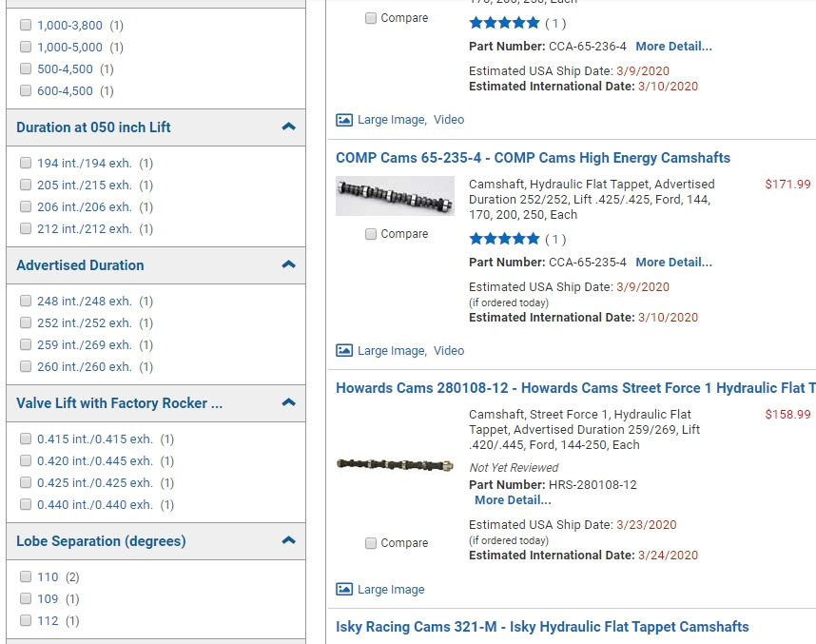The width and height of the screenshot is (816, 644).
Task: Click COMP Cams 65-235-4 camshaft thumbnail
Action: 395,196
